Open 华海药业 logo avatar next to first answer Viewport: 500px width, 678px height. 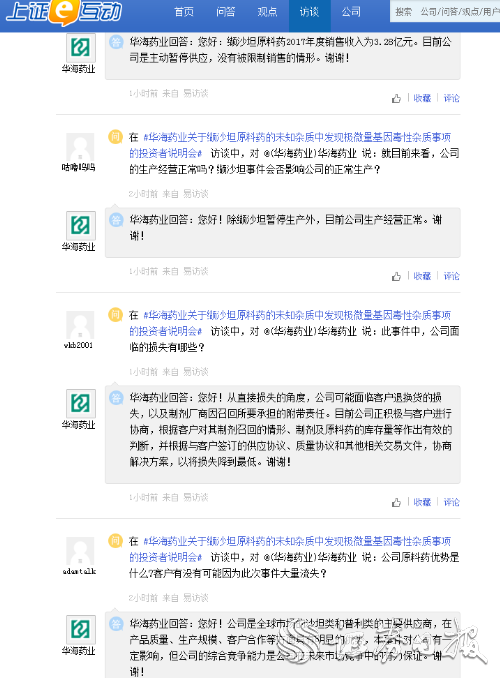[80, 47]
